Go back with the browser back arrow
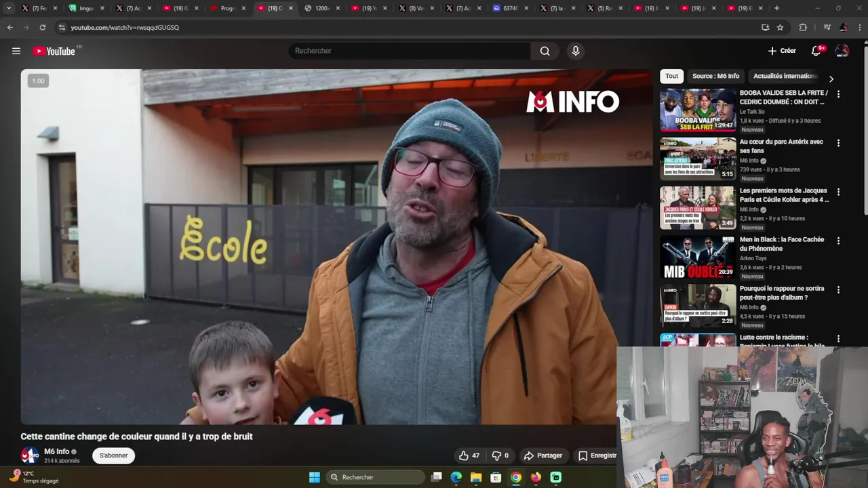868x488 pixels. click(x=9, y=27)
